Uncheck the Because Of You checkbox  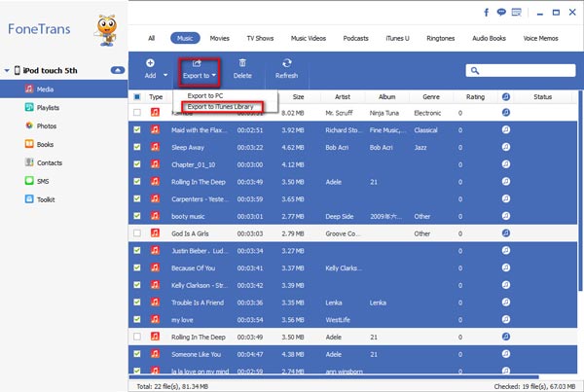pos(137,267)
